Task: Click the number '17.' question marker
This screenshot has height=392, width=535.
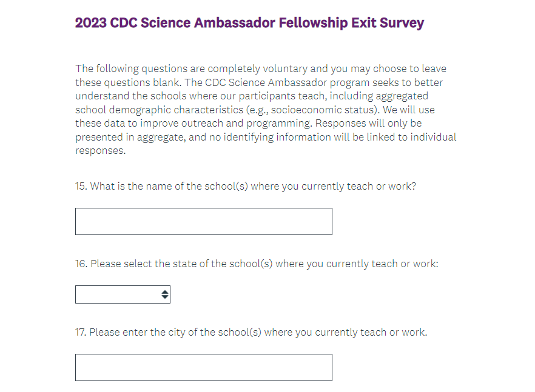Action: coord(81,332)
